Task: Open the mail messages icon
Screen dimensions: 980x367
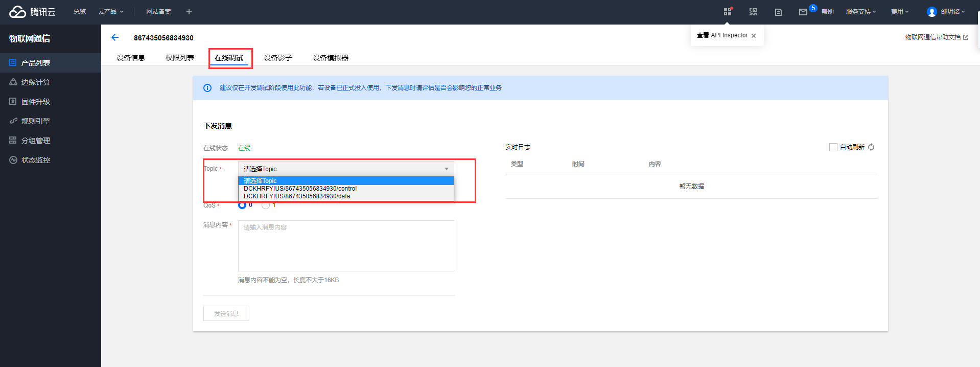Action: (x=803, y=12)
